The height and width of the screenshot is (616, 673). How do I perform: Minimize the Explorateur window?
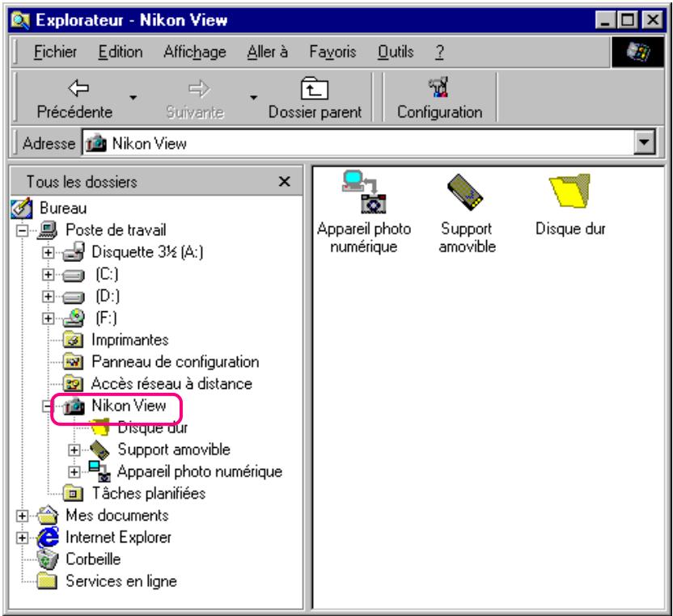click(605, 20)
